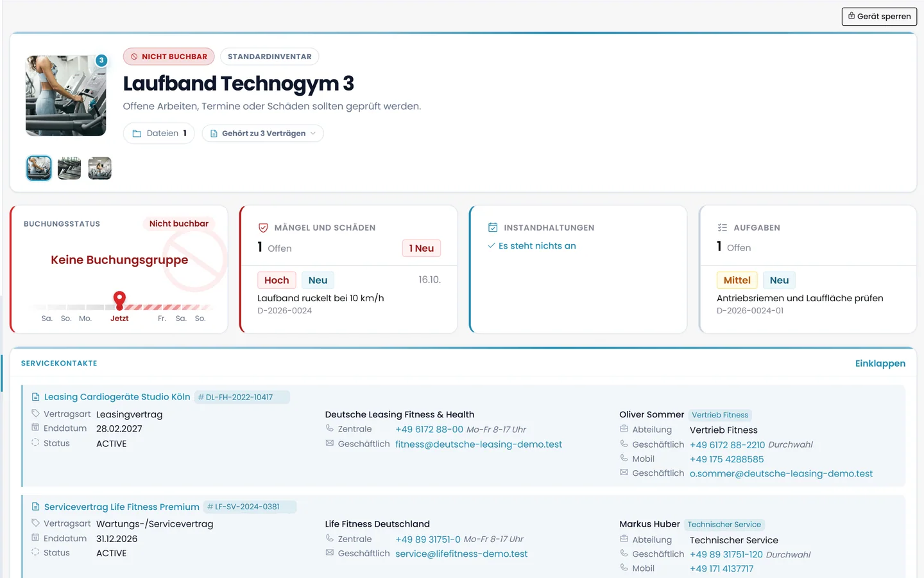Image resolution: width=924 pixels, height=578 pixels.
Task: Click the 'Technischer Service' badge beside Markus Huber
Action: (724, 525)
